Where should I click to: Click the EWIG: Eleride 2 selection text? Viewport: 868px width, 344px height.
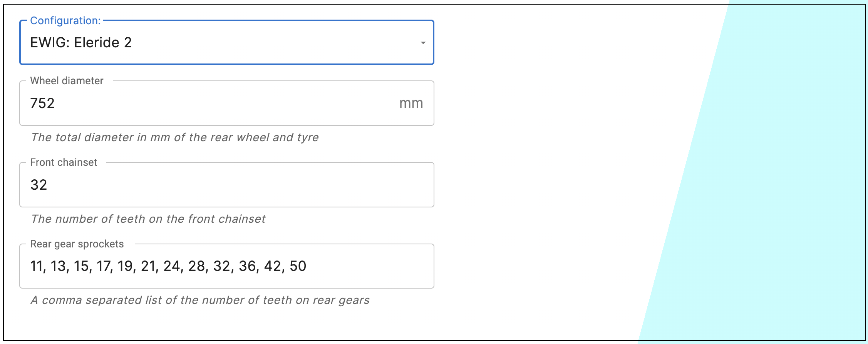(x=80, y=43)
